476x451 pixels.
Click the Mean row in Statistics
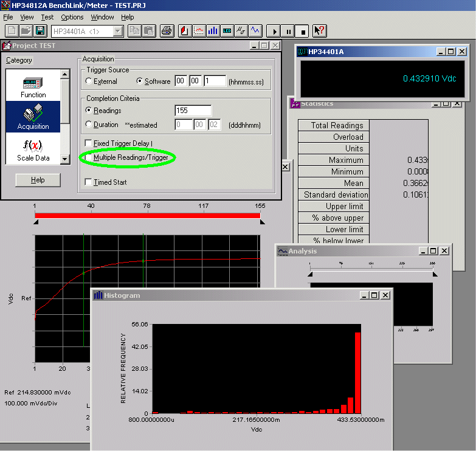click(363, 183)
